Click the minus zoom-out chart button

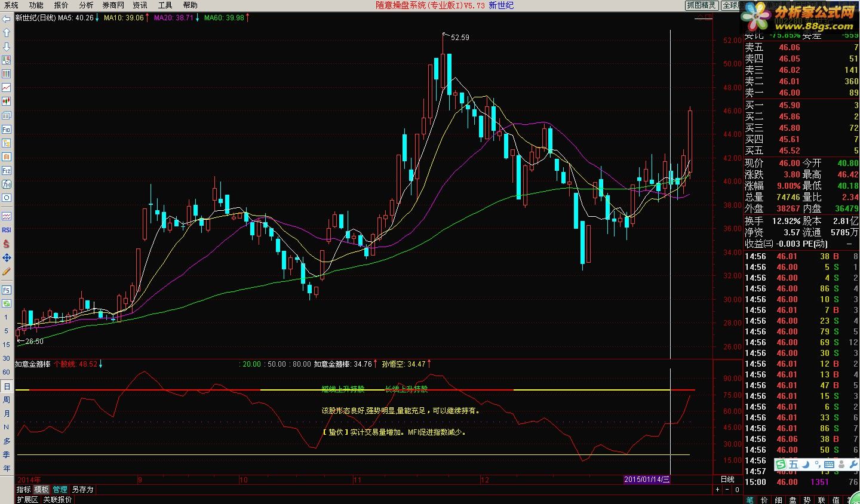(727, 489)
